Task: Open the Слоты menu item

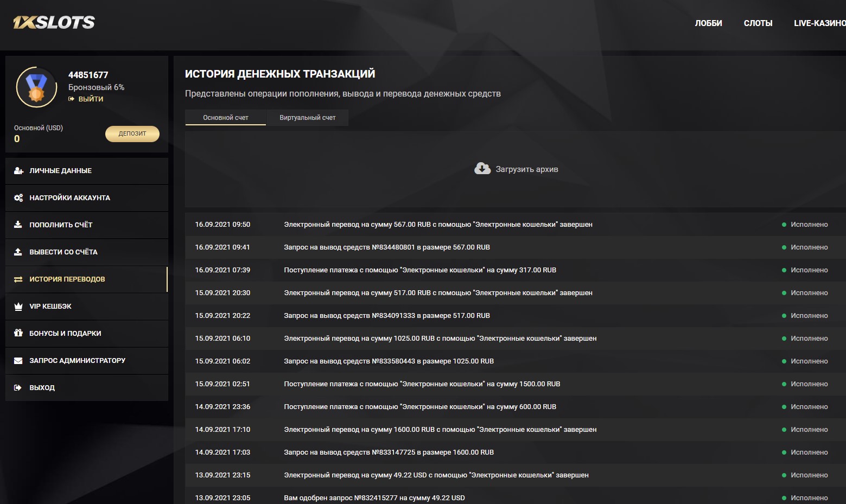Action: coord(758,23)
